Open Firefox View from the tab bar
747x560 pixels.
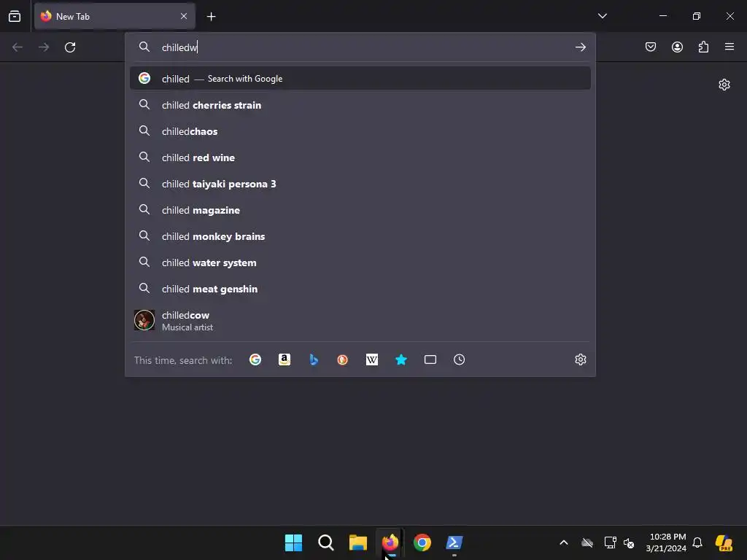[15, 16]
